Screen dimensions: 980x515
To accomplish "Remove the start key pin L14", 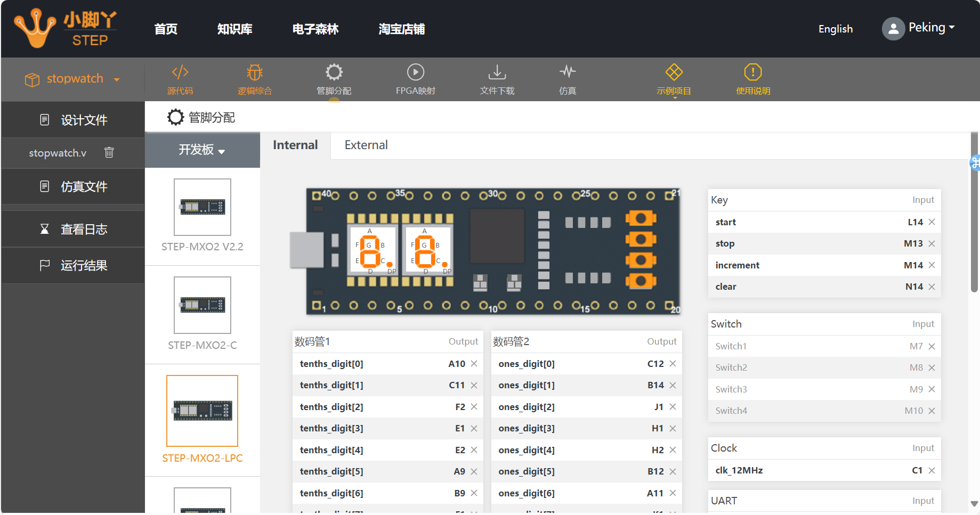I will coord(932,222).
